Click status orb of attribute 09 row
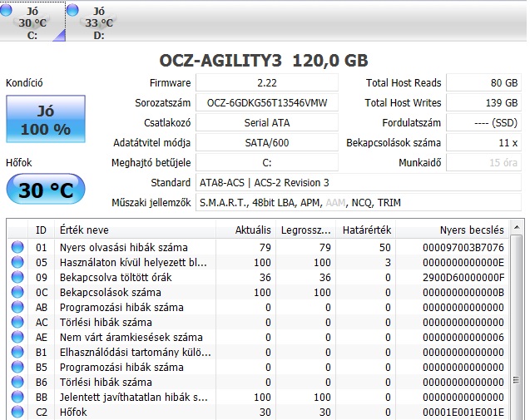 coord(17,278)
